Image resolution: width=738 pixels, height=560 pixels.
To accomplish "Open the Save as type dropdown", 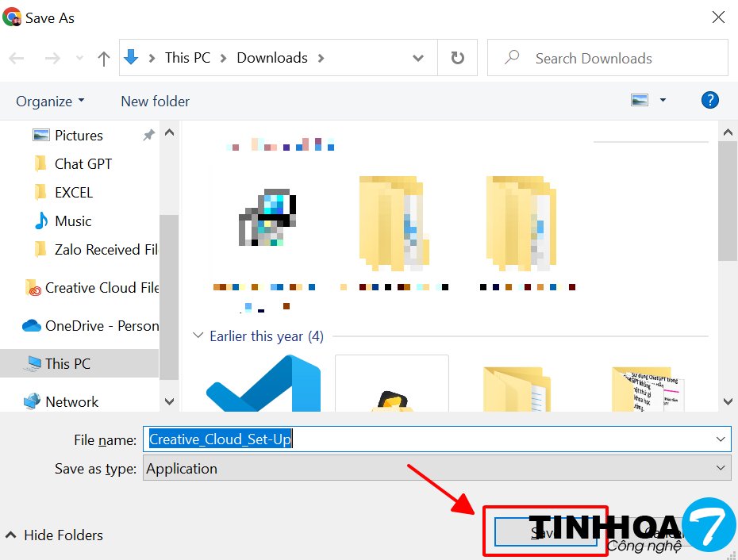I will tap(436, 469).
